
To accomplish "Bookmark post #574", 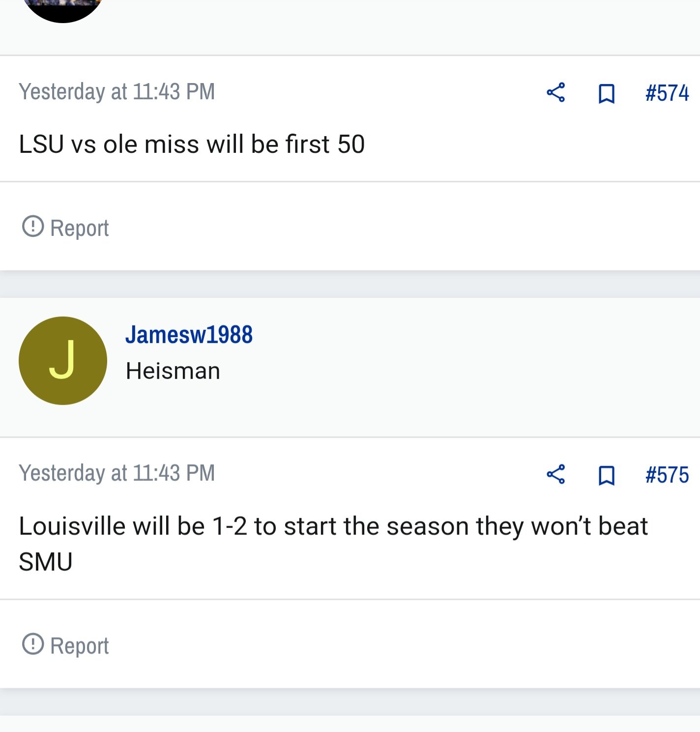I will tap(607, 93).
